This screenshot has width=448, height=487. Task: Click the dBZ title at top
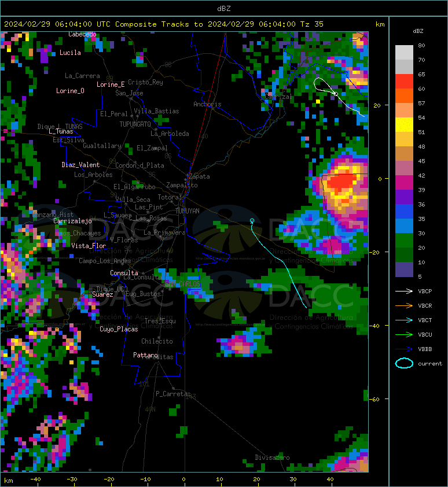(x=224, y=8)
